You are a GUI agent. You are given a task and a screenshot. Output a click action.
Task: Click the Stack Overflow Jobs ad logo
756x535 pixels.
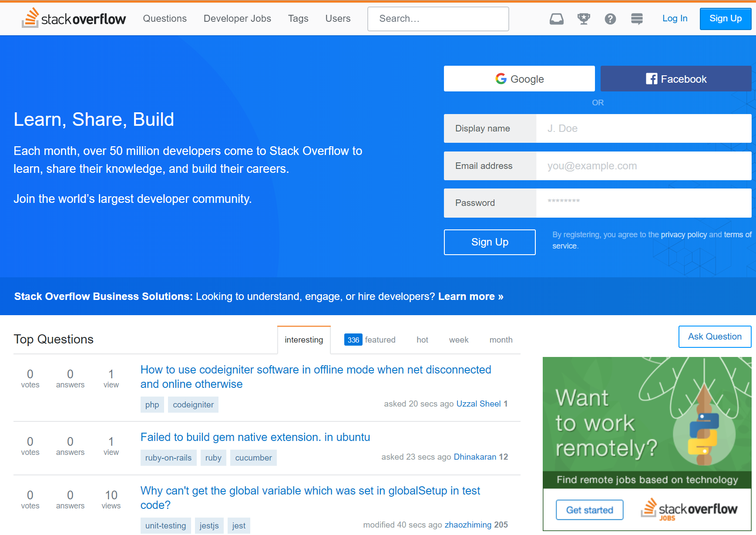689,509
